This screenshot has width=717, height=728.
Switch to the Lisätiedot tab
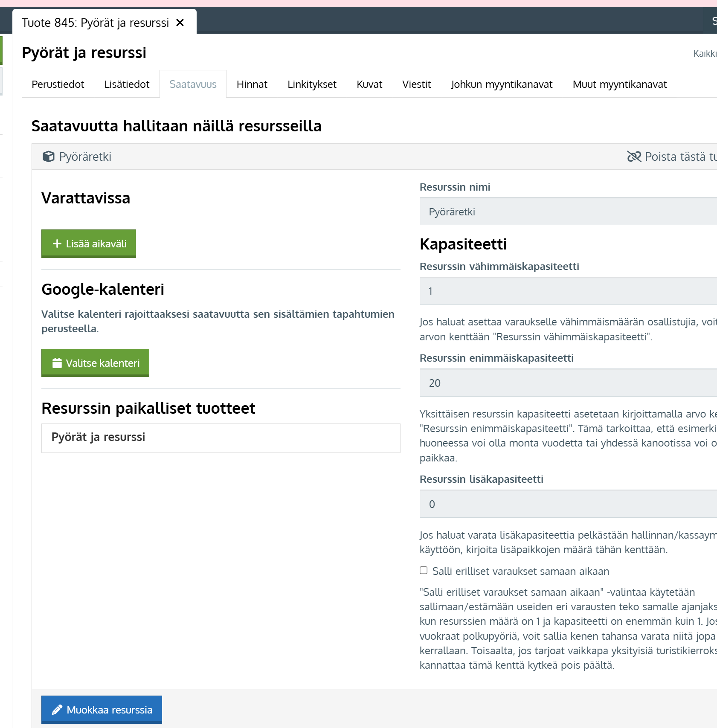point(127,84)
